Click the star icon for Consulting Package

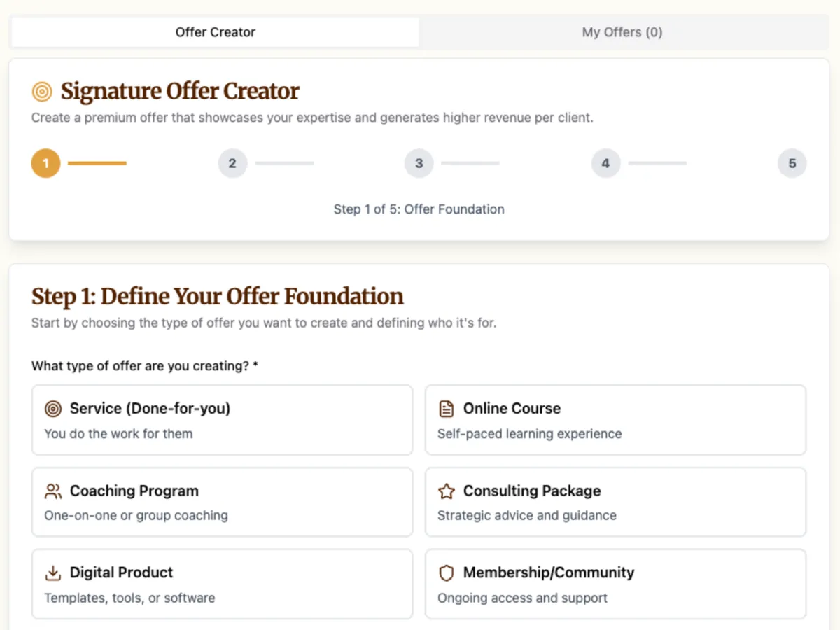pos(447,491)
